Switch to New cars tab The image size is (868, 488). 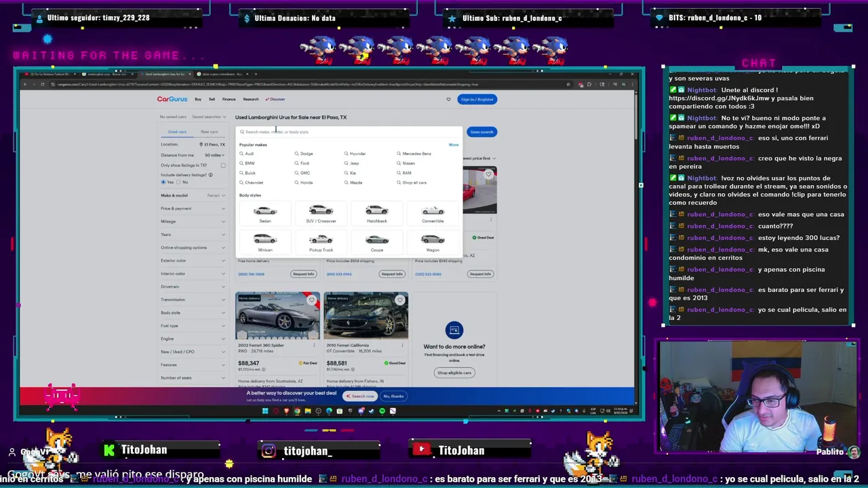[x=210, y=132]
